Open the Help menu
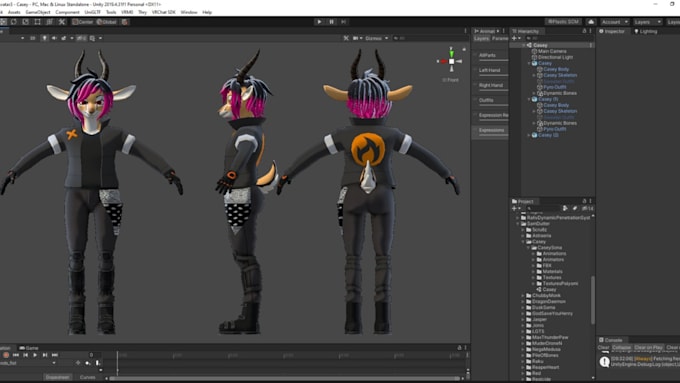Image resolution: width=680 pixels, height=383 pixels. [x=207, y=12]
